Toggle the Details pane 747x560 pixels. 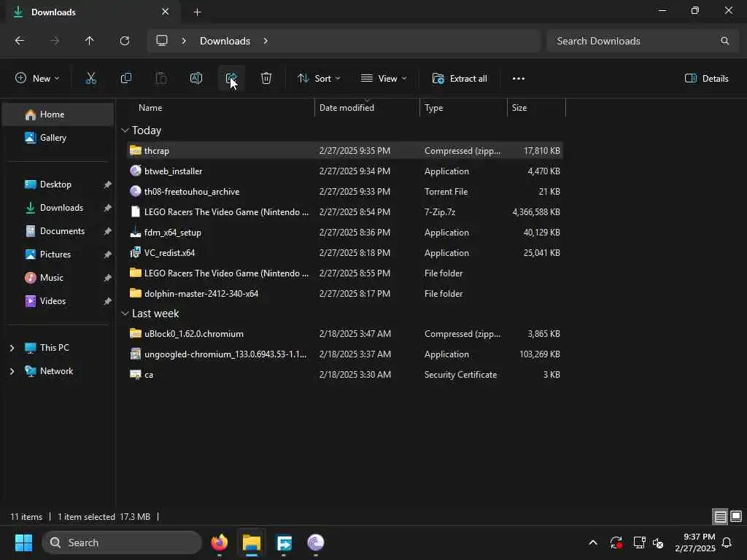point(706,79)
